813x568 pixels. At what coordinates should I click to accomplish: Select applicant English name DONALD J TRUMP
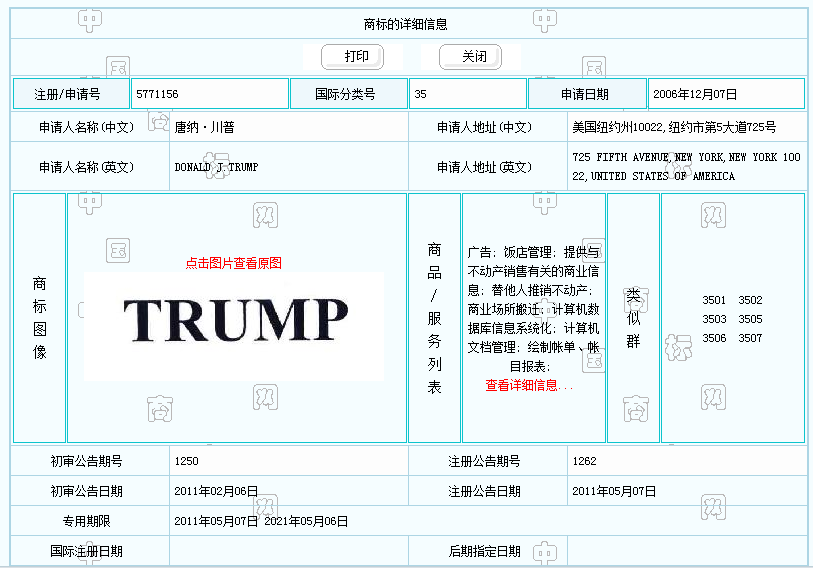tap(216, 167)
